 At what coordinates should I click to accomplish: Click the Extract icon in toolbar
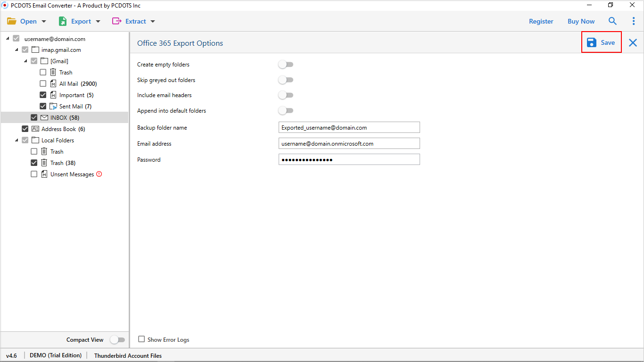point(116,21)
